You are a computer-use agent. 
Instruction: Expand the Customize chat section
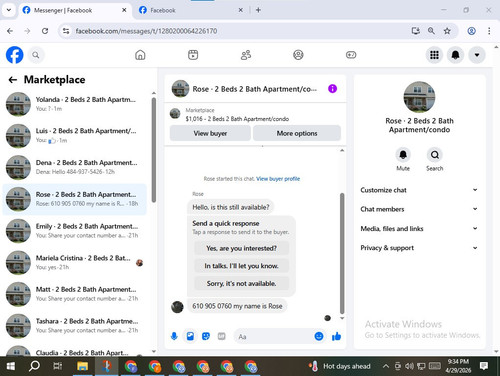419,190
